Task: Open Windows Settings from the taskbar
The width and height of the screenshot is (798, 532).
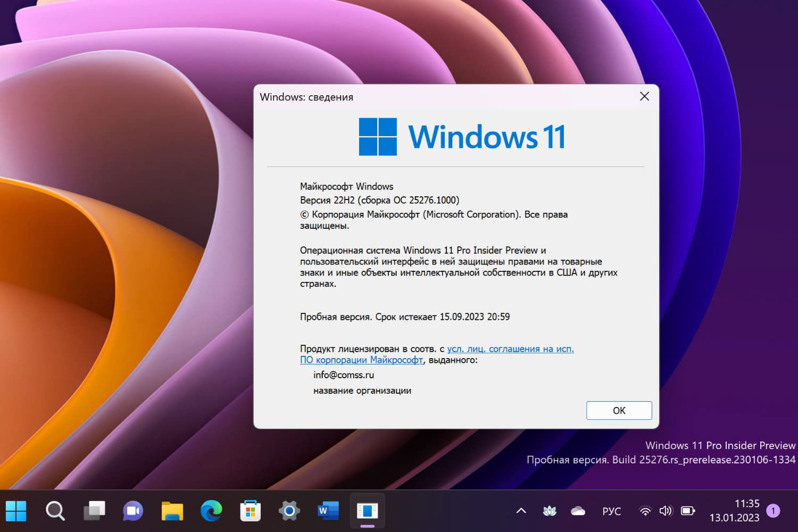Action: point(288,511)
